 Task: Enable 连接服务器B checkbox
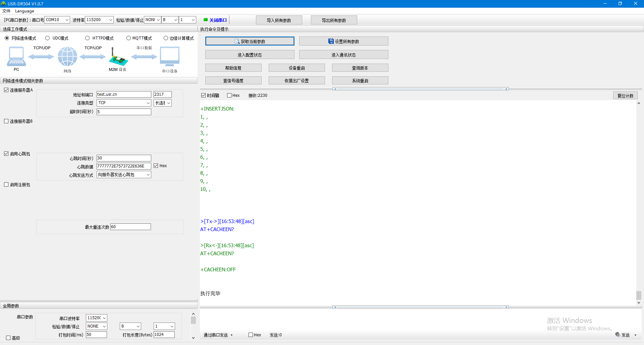(x=6, y=121)
